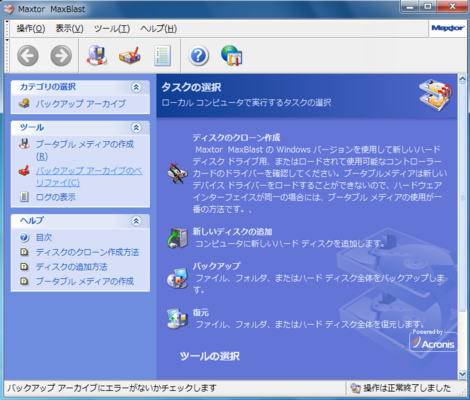Open ブータブル メディアの作成 link under ヘルプ
Viewport: 470px width, 400px height.
(x=85, y=281)
